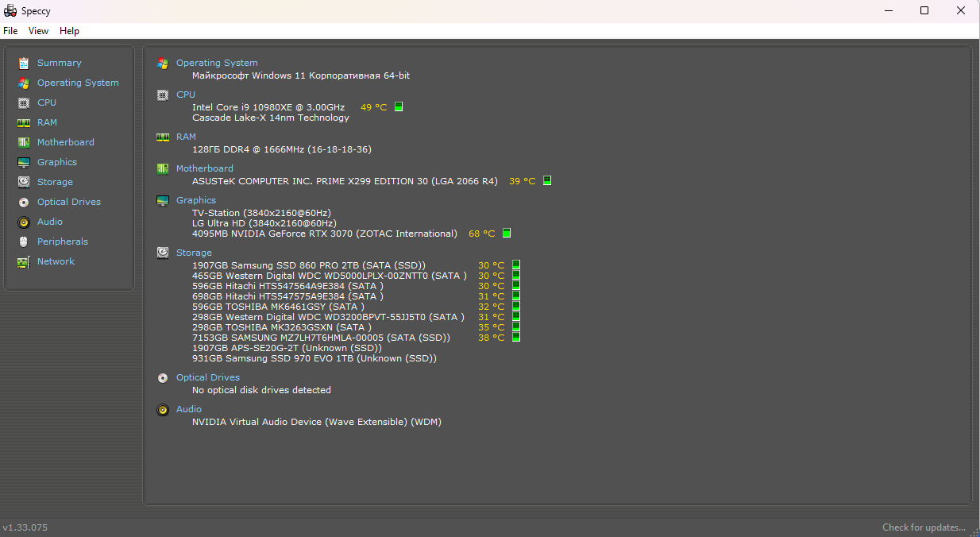The height and width of the screenshot is (537, 980).
Task: Click the NVIDIA GeForce RTX 3070 line
Action: [325, 234]
